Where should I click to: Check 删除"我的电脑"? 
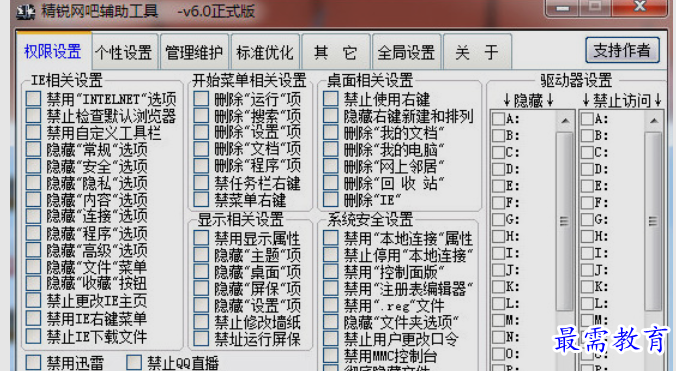click(x=331, y=149)
